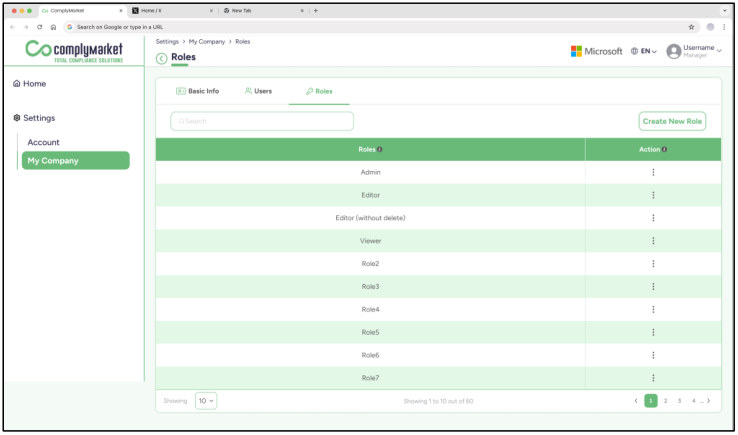Click the Microsoft logo in the header

[x=596, y=51]
